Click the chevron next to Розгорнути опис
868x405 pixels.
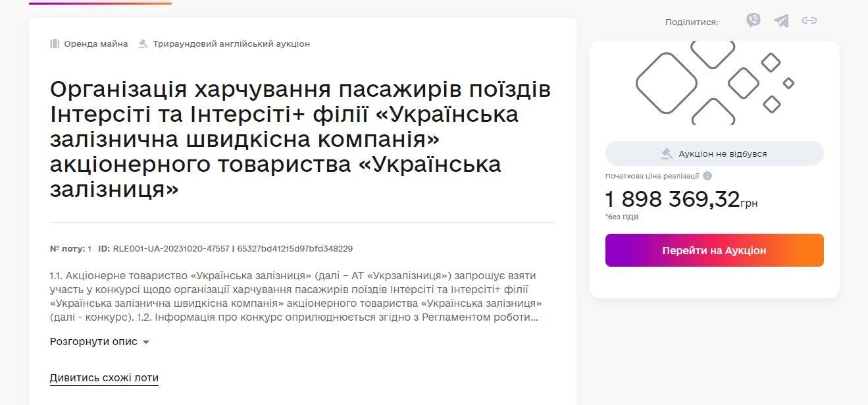pos(145,342)
